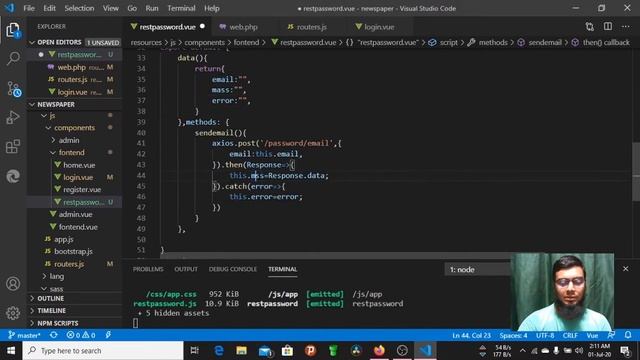Open the File menu

tap(29, 8)
